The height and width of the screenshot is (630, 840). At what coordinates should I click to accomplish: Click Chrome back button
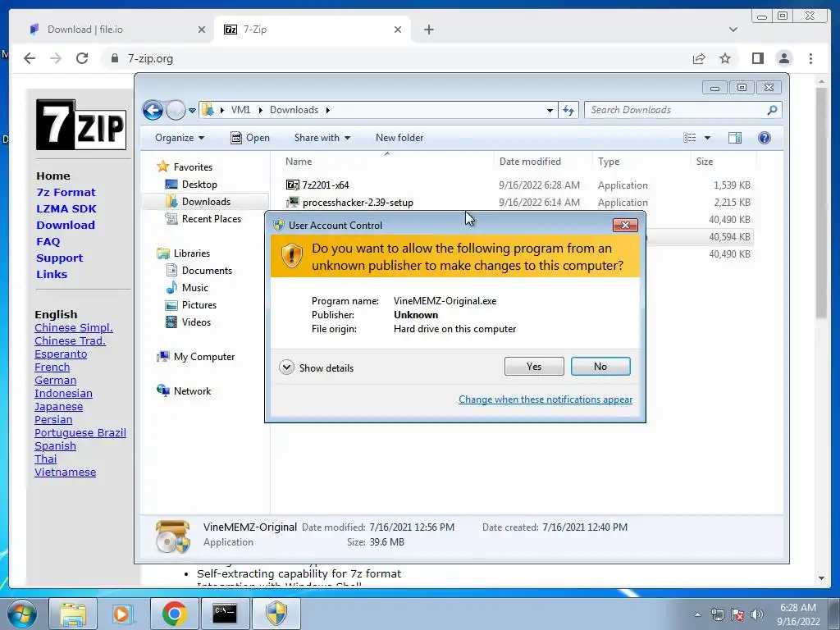pos(30,58)
